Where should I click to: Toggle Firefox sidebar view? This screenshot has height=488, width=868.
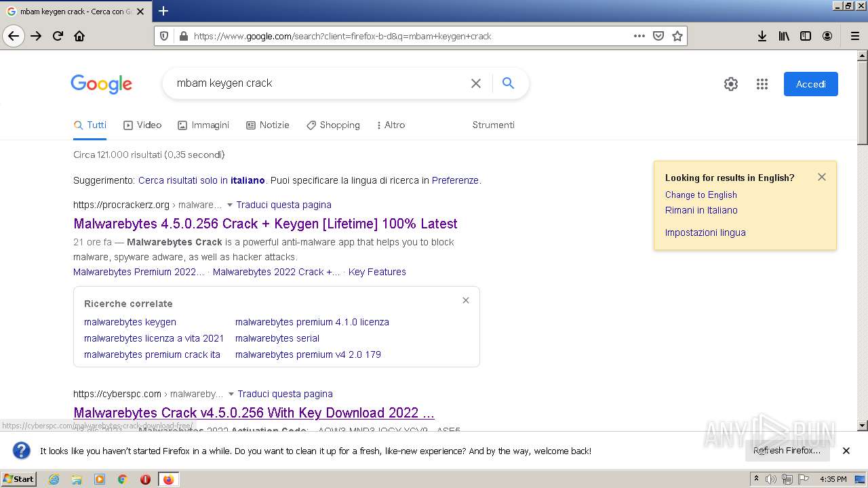pos(806,36)
